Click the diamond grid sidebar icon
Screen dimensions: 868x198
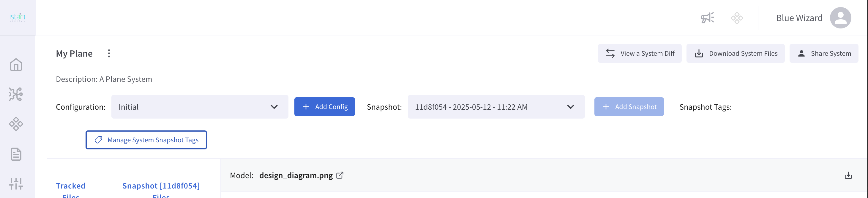(16, 124)
